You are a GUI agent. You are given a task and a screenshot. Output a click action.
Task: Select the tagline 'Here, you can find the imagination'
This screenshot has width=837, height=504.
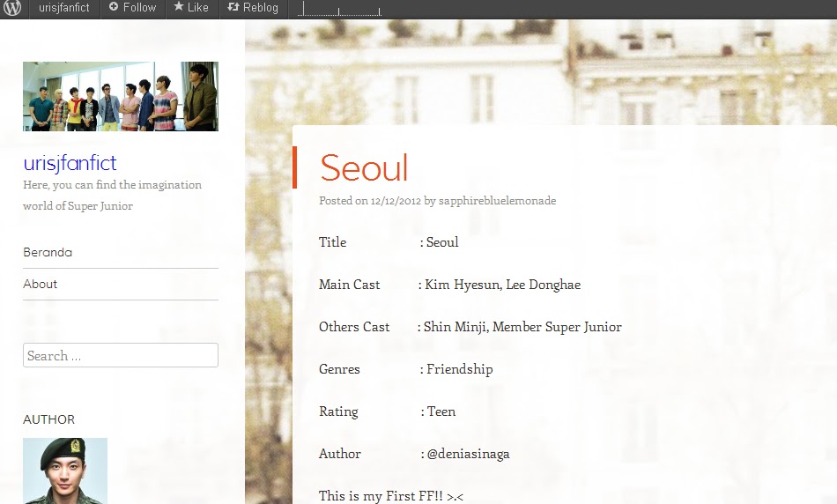point(112,185)
